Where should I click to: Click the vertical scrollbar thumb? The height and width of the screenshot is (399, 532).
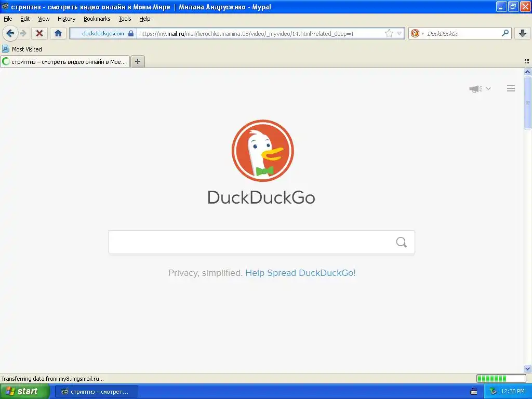pyautogui.click(x=527, y=102)
